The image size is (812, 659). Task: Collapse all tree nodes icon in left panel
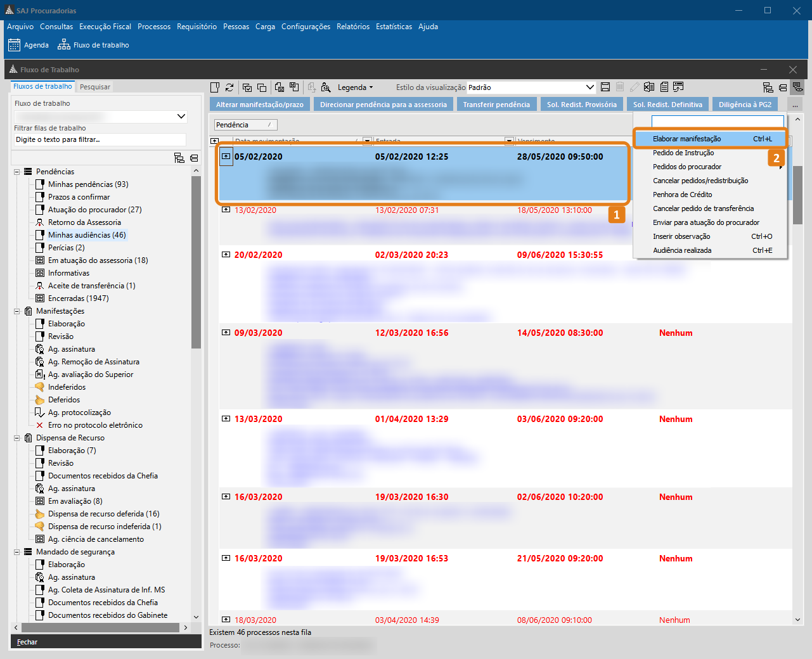point(194,158)
